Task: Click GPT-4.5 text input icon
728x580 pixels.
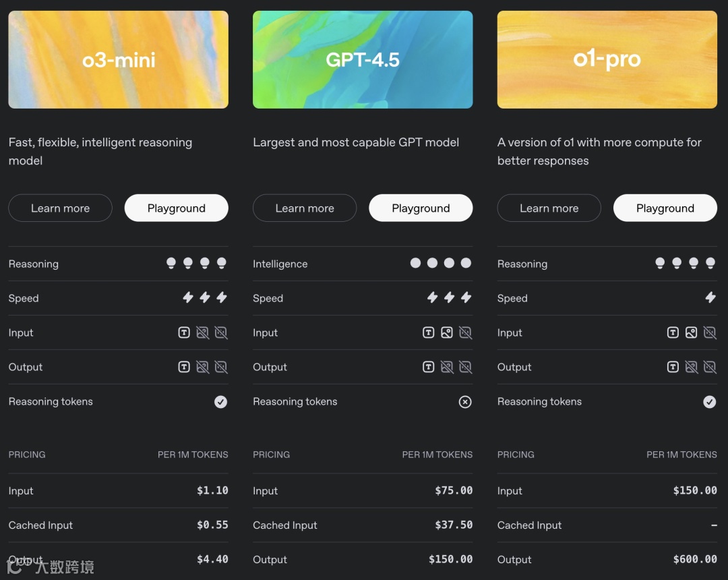Action: click(429, 332)
